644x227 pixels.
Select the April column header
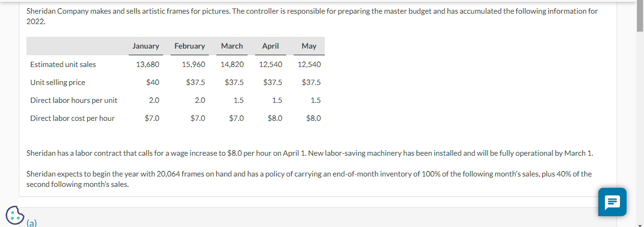click(x=271, y=46)
